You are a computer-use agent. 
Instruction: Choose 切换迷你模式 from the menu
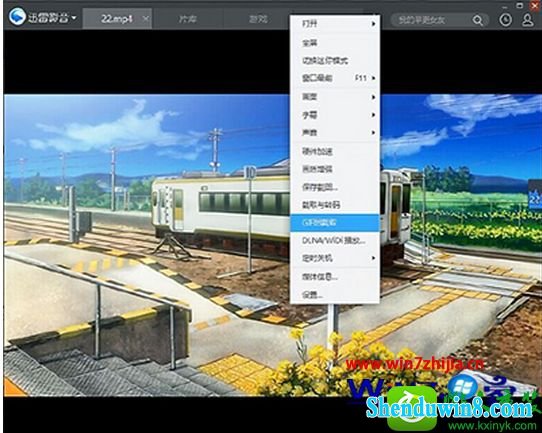(335, 61)
